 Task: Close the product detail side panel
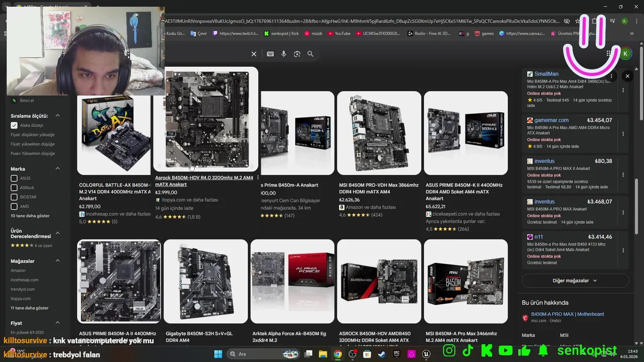coord(627,76)
